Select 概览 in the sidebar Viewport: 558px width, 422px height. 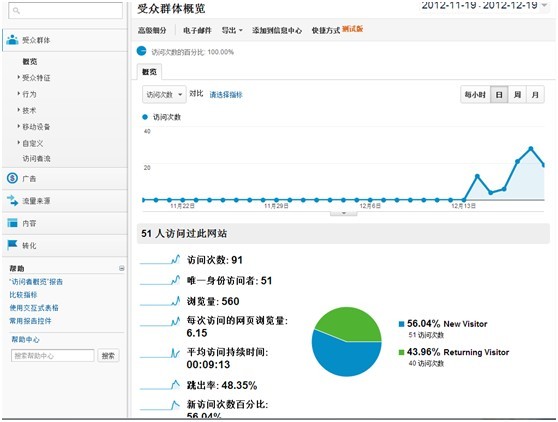pos(30,61)
